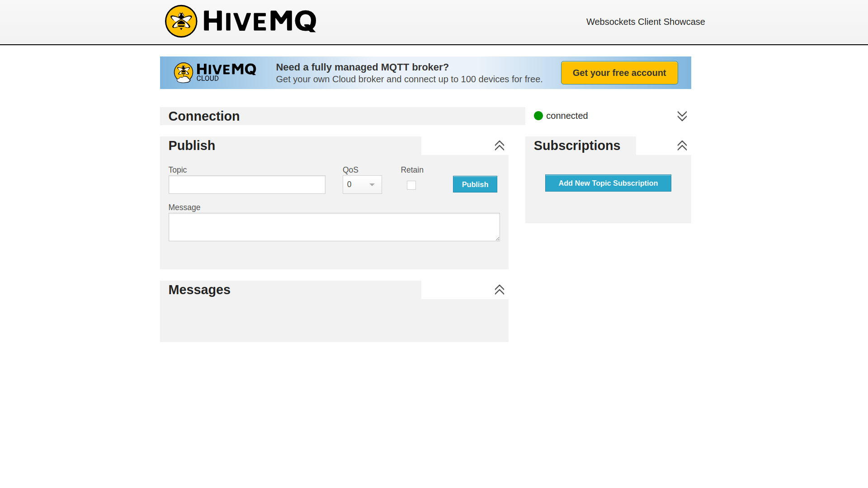Click the Subscriptions section heading

[576, 145]
